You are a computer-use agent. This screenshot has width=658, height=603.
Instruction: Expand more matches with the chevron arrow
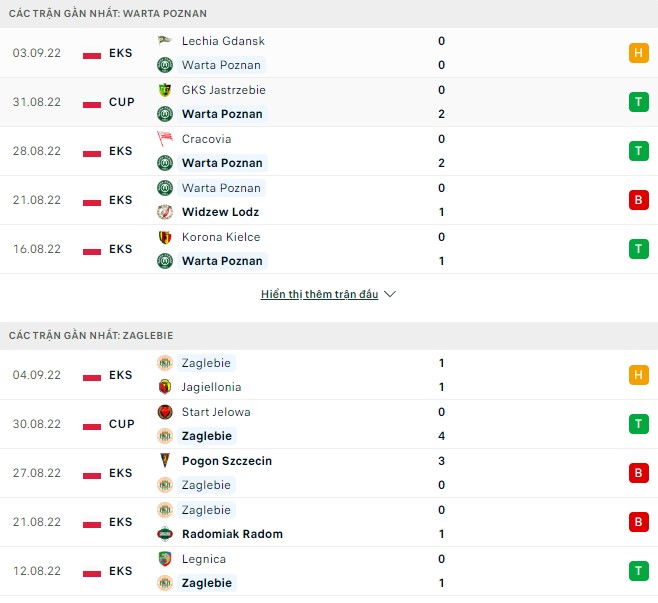point(390,295)
